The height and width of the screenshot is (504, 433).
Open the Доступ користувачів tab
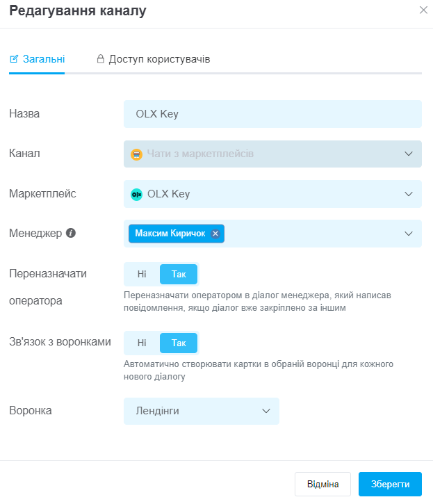pos(154,59)
